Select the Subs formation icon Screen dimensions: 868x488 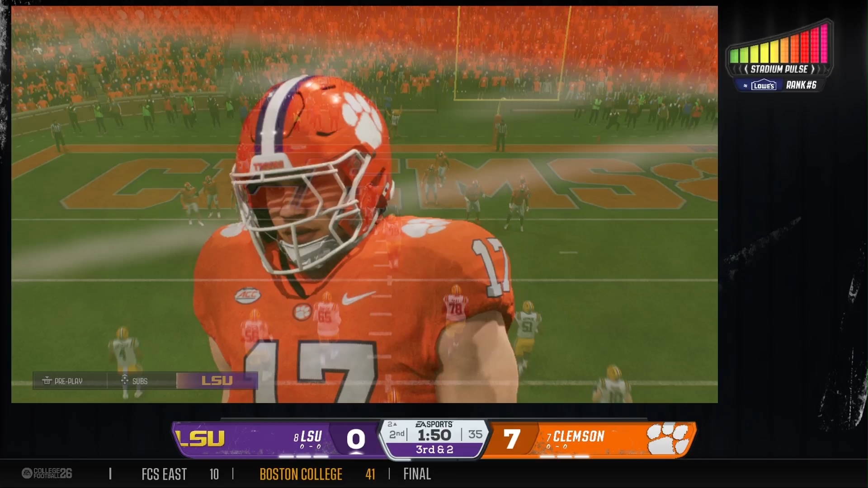point(125,380)
